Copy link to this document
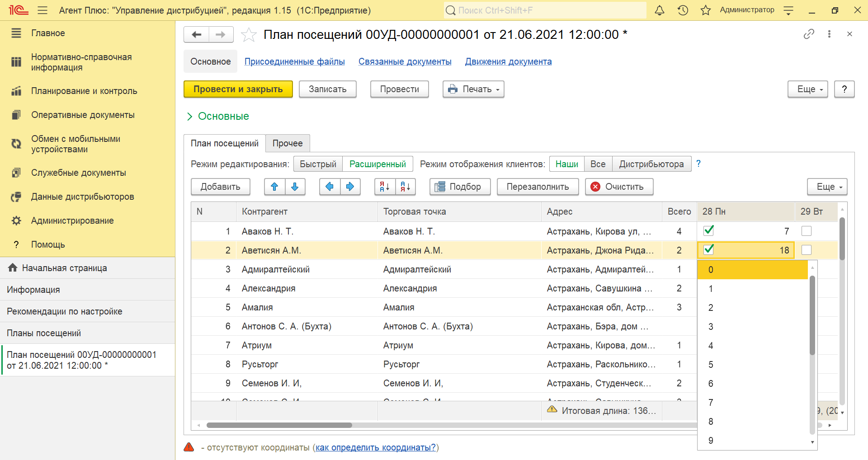The width and height of the screenshot is (868, 460). [x=809, y=34]
